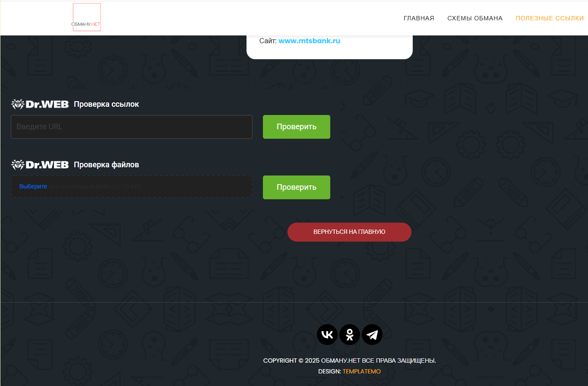588x386 pixels.
Task: Open the Telegram channel icon
Action: (x=372, y=335)
